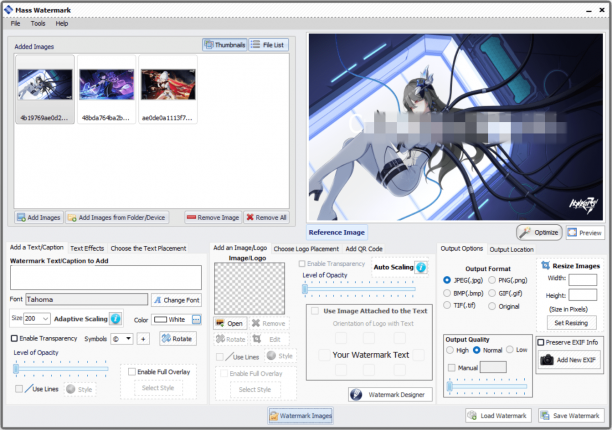This screenshot has height=430, width=612.
Task: Click the Change Font button
Action: [x=176, y=300]
